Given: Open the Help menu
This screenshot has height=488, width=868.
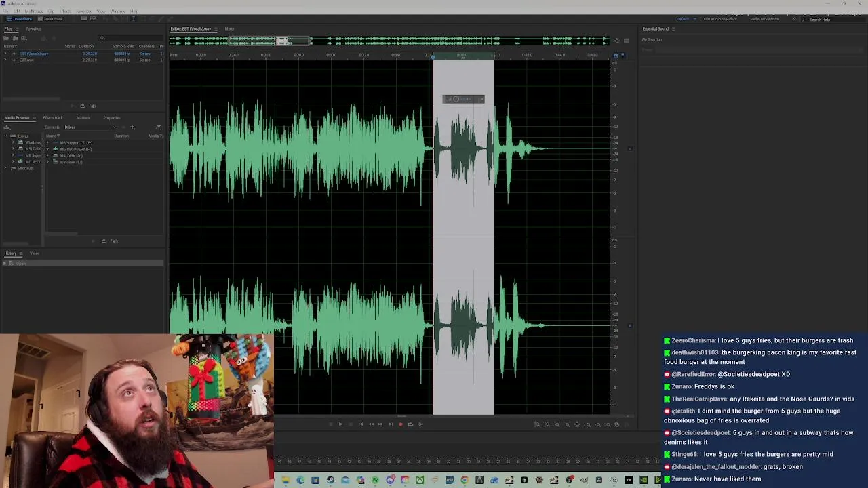Looking at the screenshot, I should [134, 12].
